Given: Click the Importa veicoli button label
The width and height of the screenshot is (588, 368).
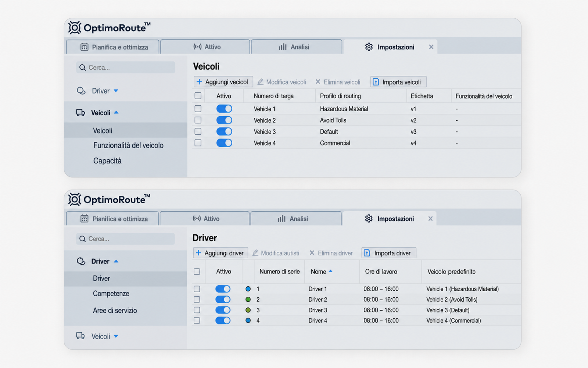Looking at the screenshot, I should click(x=401, y=82).
